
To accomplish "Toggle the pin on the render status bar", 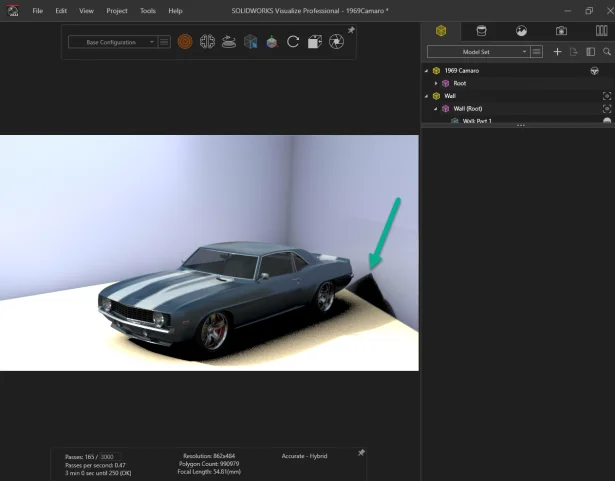I will [x=361, y=453].
